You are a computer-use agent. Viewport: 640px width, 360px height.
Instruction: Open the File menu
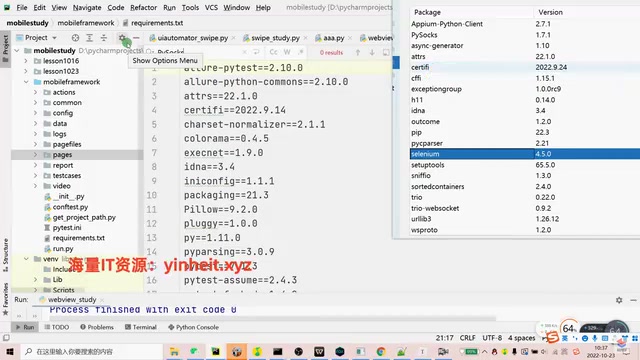point(22,7)
